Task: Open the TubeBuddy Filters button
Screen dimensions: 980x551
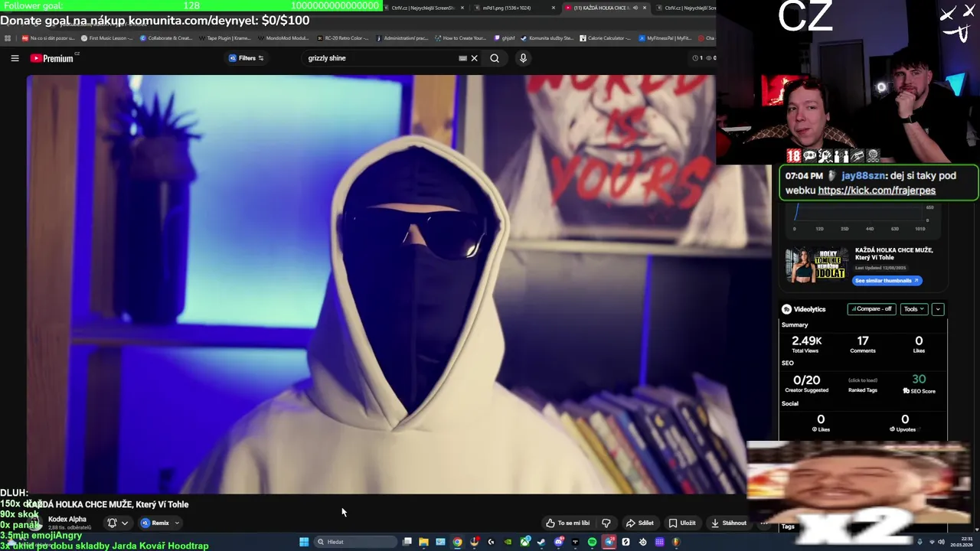Action: coord(247,58)
